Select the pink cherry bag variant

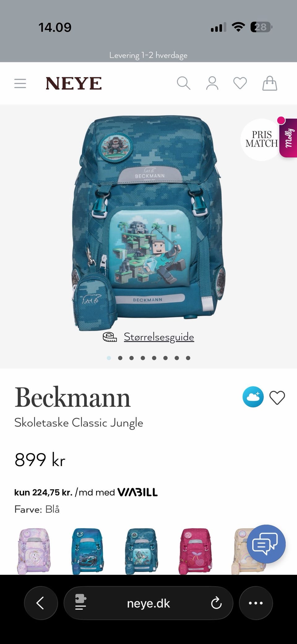click(195, 551)
